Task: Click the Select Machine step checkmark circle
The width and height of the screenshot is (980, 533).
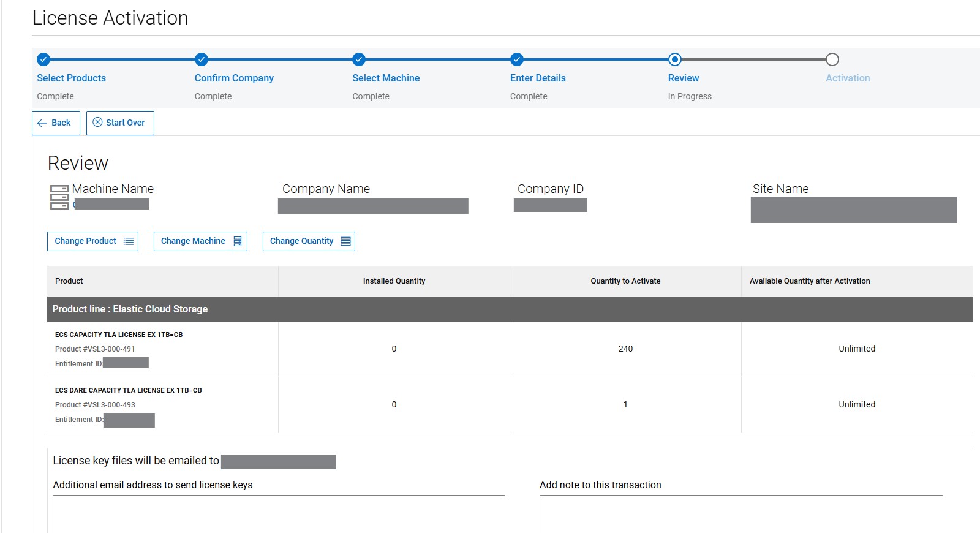Action: pos(359,59)
